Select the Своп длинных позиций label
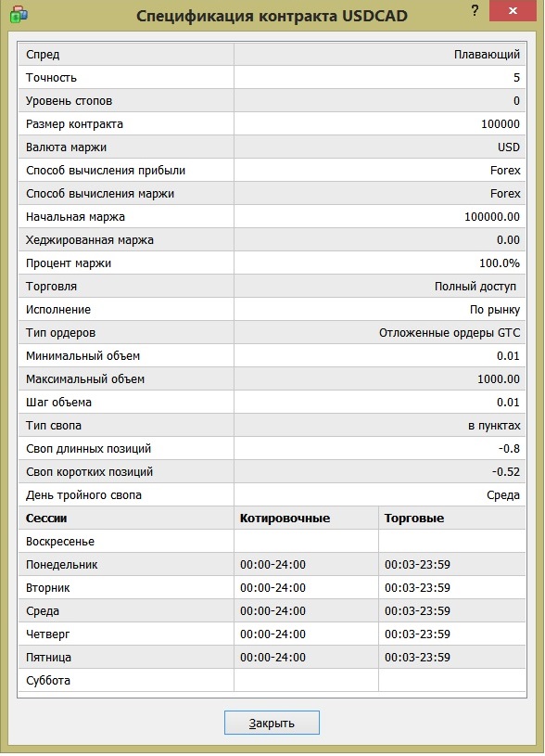This screenshot has width=545, height=756. coord(89,448)
